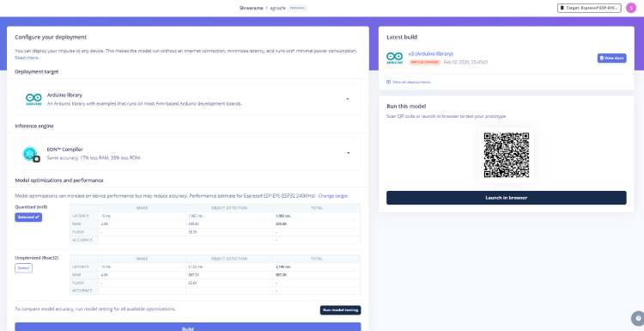Click the project name breadcrumb after Shreerama

277,9
